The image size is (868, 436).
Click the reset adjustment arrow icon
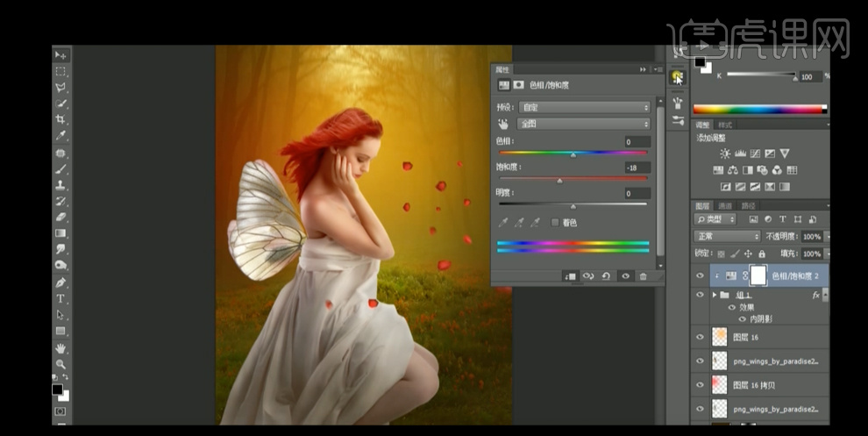(x=606, y=276)
